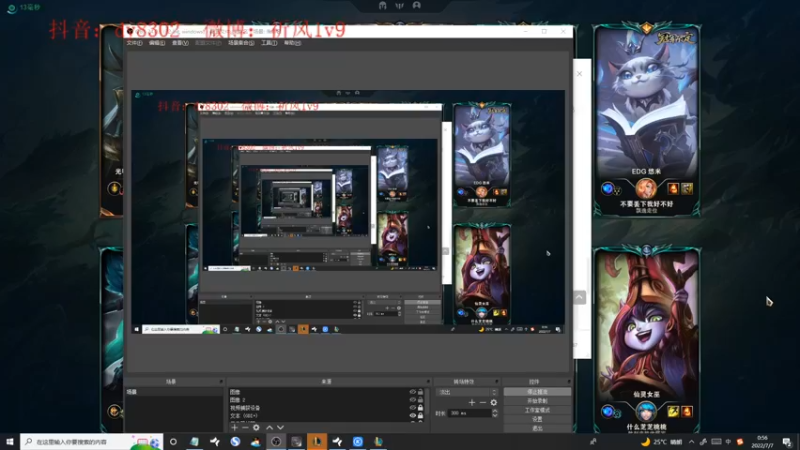800x450 pixels.
Task: Switch to League client taskbar icon
Action: pos(317,441)
